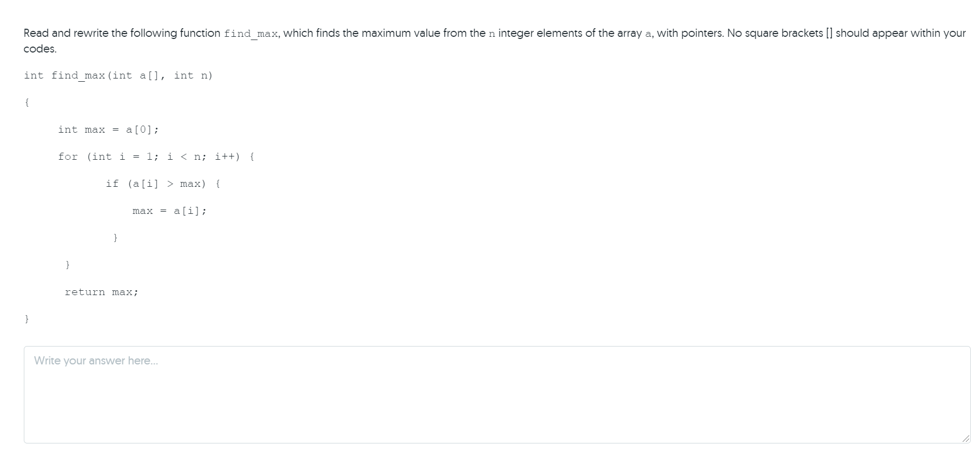Viewport: 980px width, 457px height.
Task: Select the function name find_max in the prompt
Action: pos(251,34)
